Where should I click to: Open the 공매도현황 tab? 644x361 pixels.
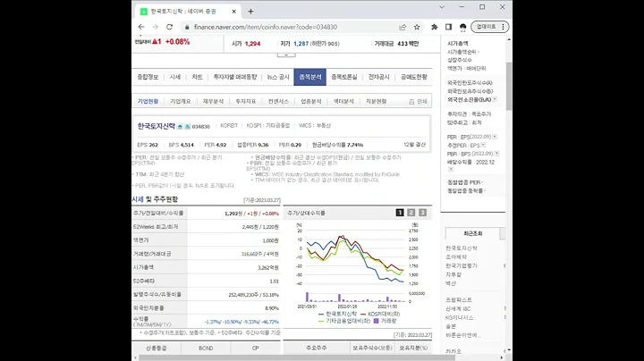[414, 77]
